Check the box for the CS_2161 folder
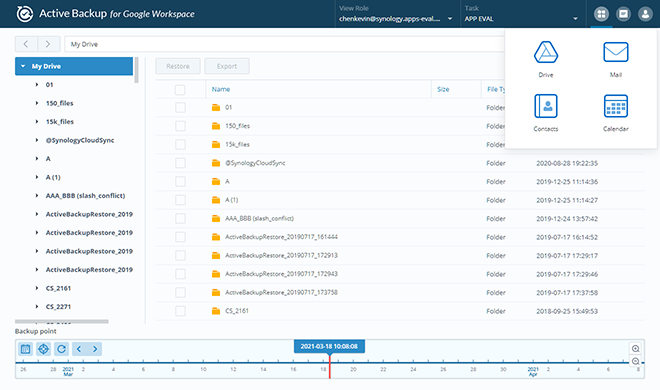Image resolution: width=660 pixels, height=390 pixels. pos(180,311)
